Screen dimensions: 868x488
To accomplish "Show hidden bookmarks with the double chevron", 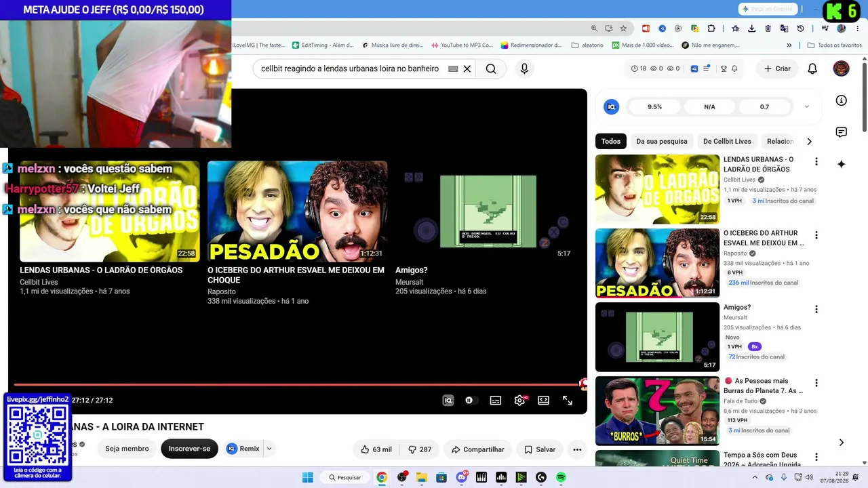I will [x=789, y=45].
